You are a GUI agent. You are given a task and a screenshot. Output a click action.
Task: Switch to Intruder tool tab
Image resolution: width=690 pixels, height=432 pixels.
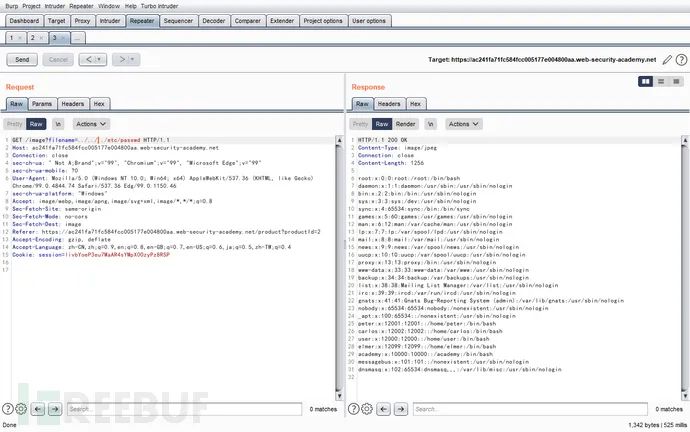110,21
